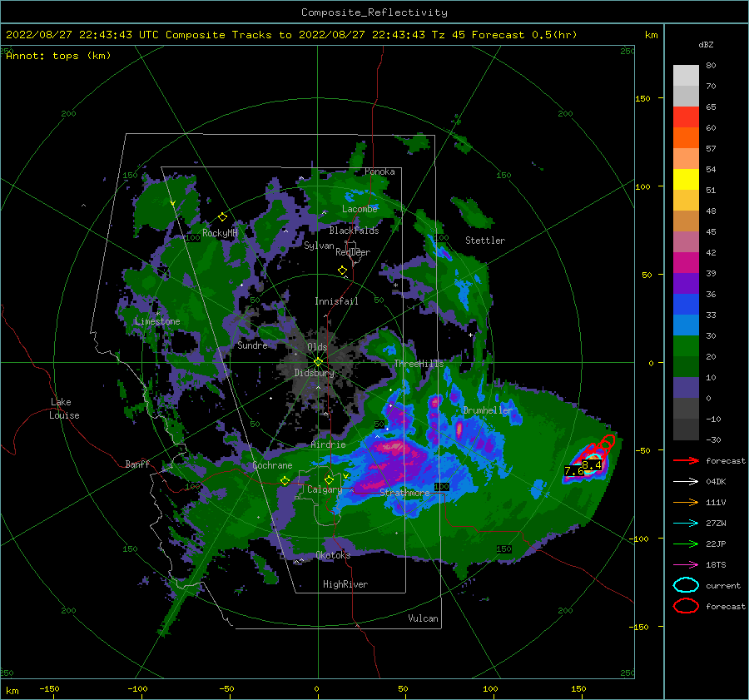Image resolution: width=749 pixels, height=700 pixels.
Task: Click the Lacombe city label
Action: pos(360,209)
